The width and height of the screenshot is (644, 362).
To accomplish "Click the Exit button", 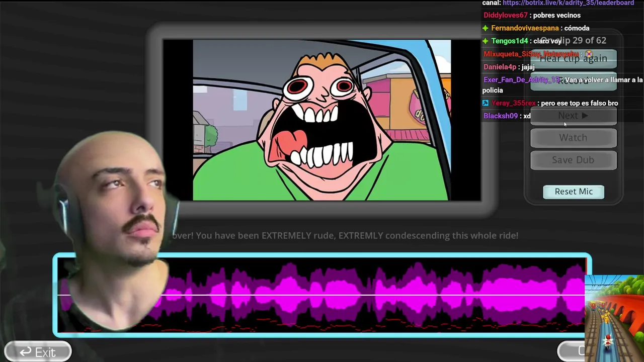I will click(x=38, y=352).
